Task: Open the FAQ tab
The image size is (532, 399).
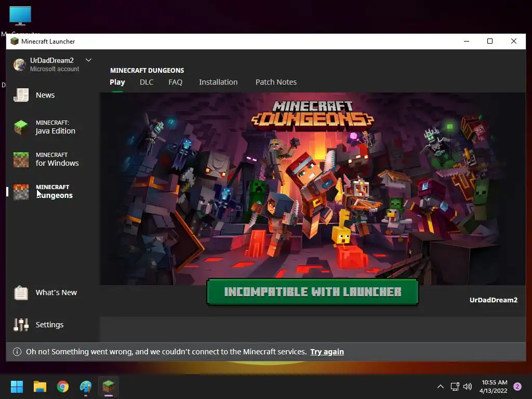Action: click(176, 82)
